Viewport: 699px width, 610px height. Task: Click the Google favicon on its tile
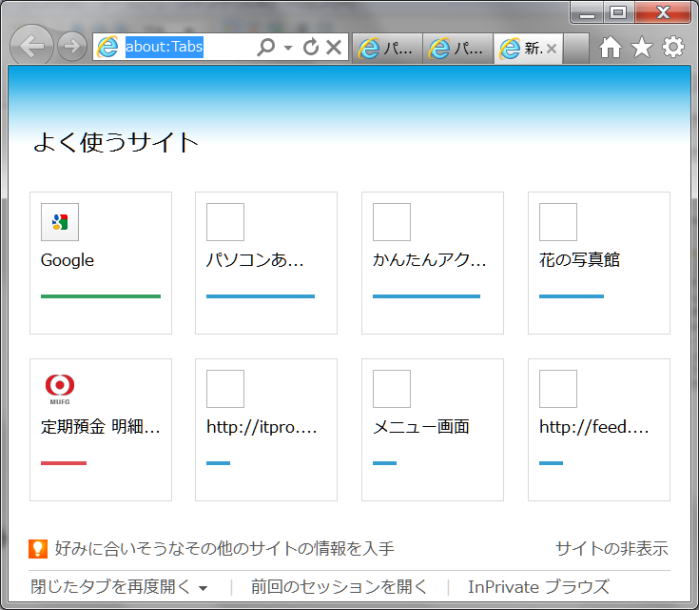[x=60, y=222]
